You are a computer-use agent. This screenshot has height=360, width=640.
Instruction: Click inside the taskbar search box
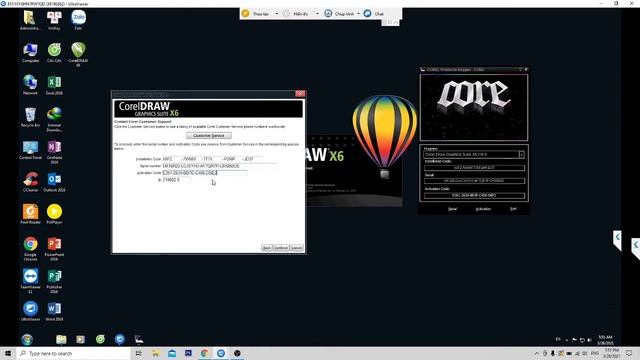pyautogui.click(x=73, y=353)
